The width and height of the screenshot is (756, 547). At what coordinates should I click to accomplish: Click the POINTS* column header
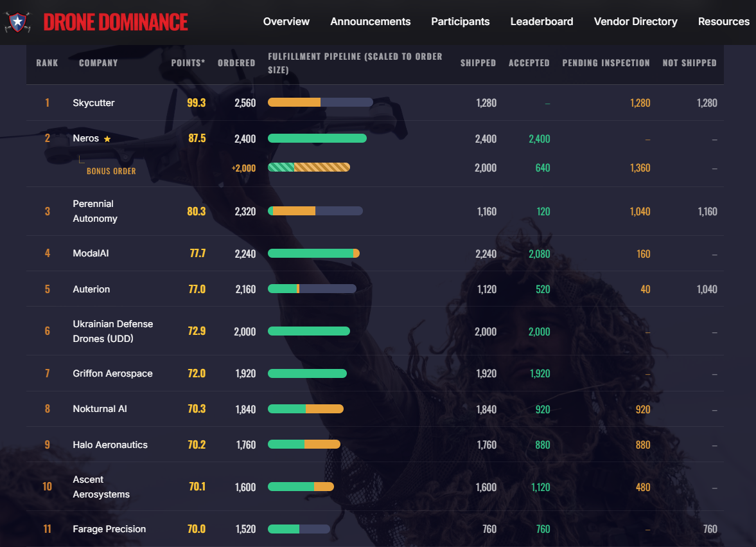[188, 63]
